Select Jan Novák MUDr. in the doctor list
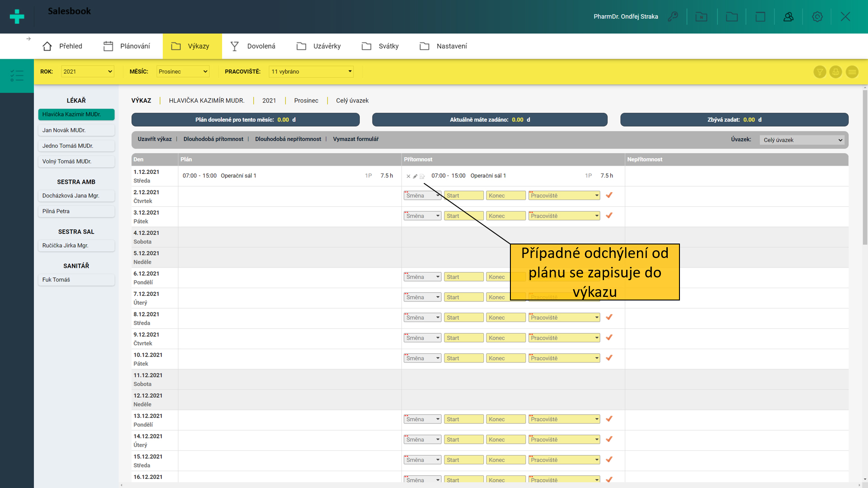 pyautogui.click(x=76, y=130)
